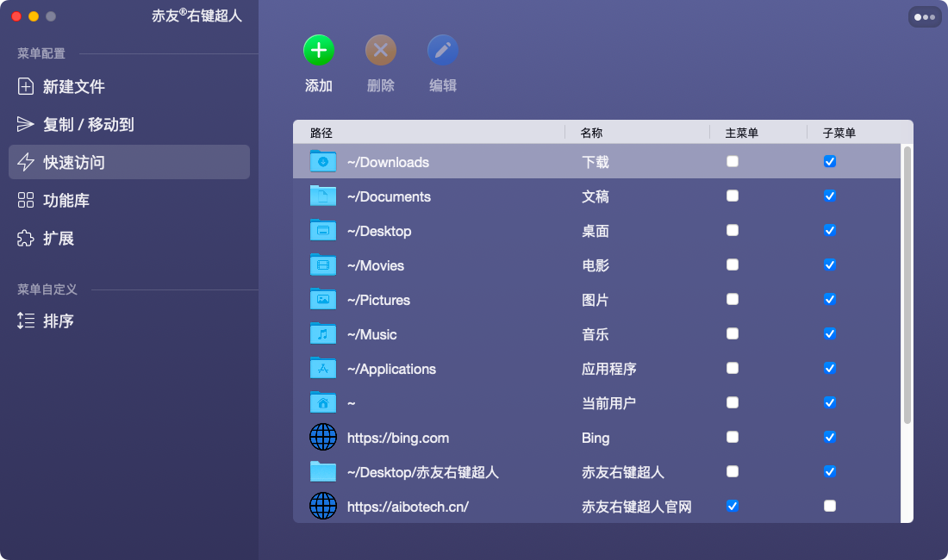Image resolution: width=948 pixels, height=560 pixels.
Task: Click the Edit (编辑) pencil icon
Action: (443, 50)
